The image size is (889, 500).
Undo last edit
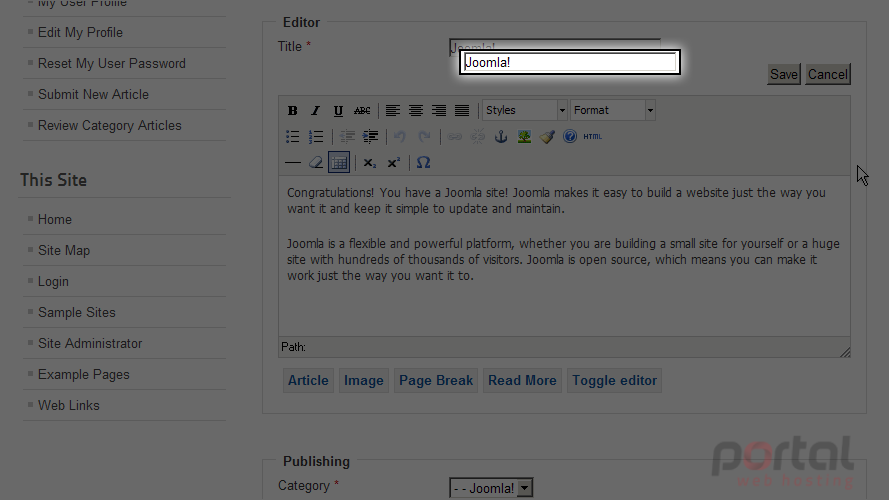pos(400,137)
